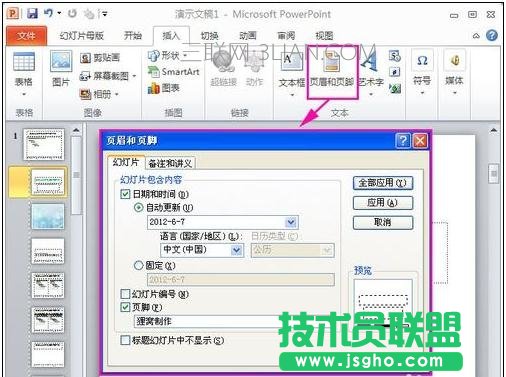Screen dimensions: 506x377
Task: Minimize the ribbon with the caret icon
Action: click(x=476, y=36)
